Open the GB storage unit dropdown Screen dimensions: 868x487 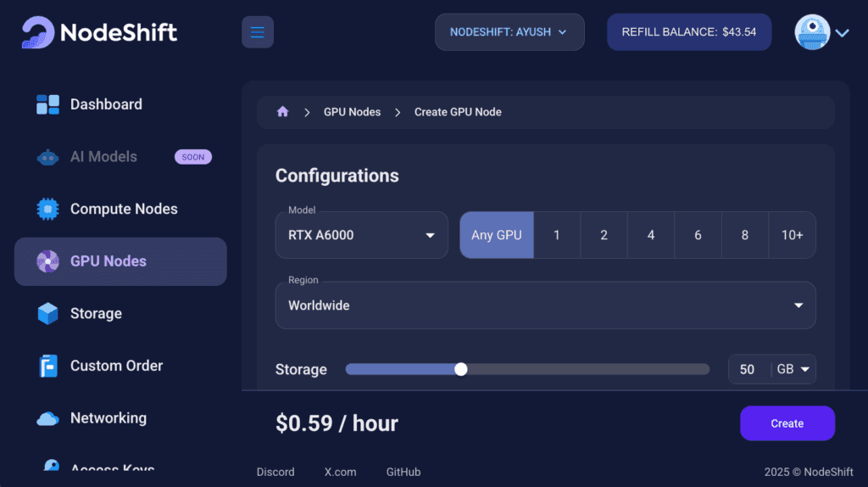tap(793, 369)
